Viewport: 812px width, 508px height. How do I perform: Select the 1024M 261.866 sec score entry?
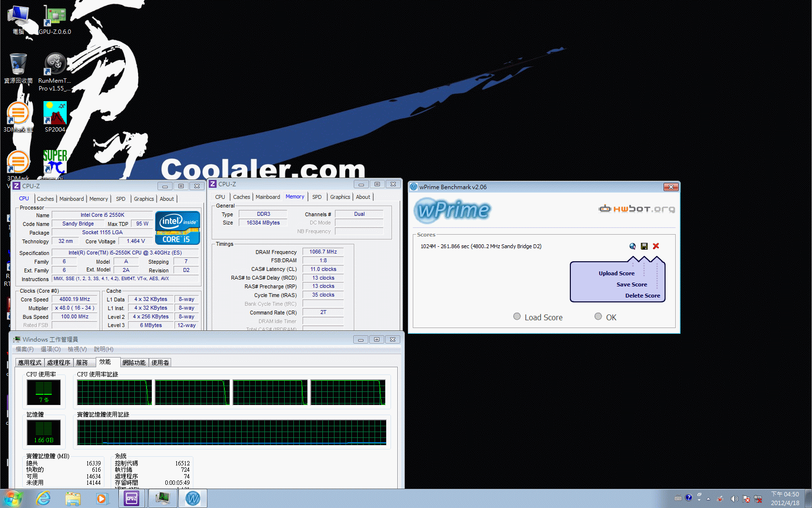point(481,246)
